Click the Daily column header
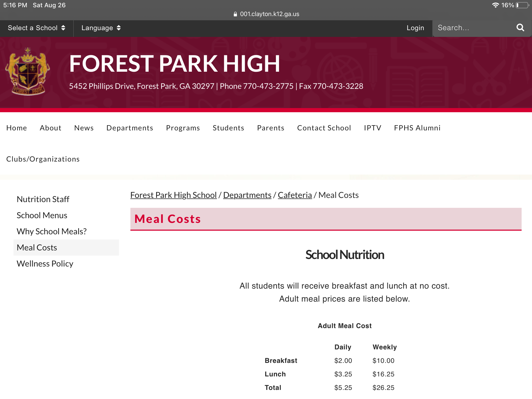Screen dimensions: 532x399 pos(343,347)
